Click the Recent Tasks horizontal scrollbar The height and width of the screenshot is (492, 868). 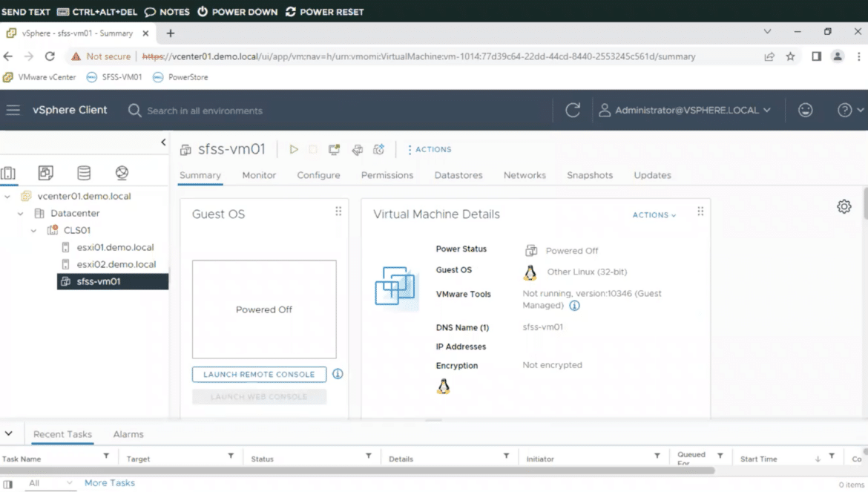[358, 470]
